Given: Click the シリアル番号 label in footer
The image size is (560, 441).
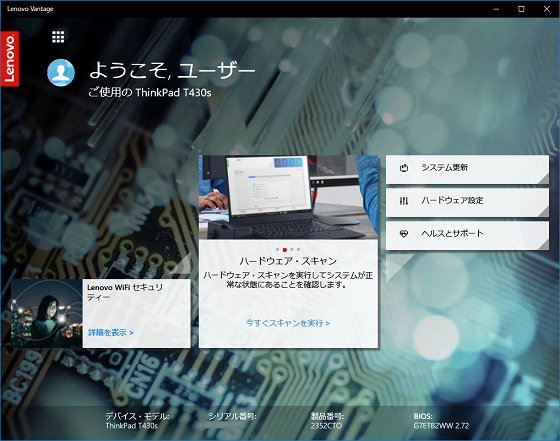Looking at the screenshot, I should click(232, 416).
